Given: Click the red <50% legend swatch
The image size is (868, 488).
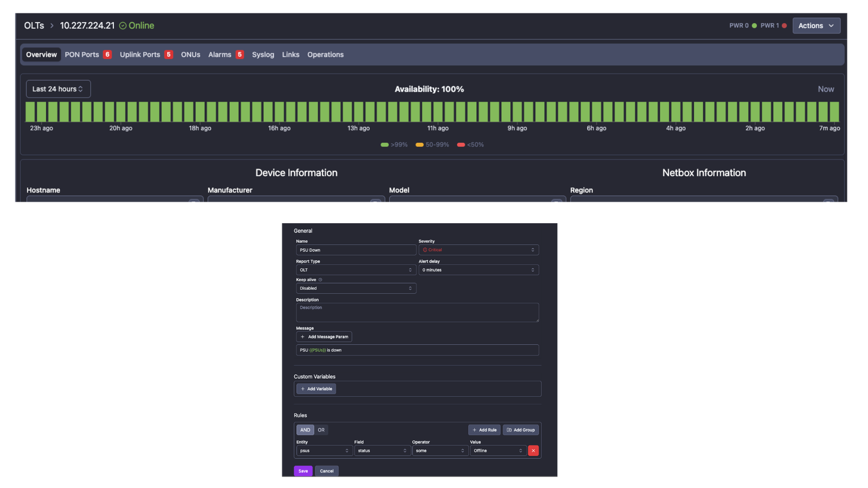Looking at the screenshot, I should (461, 145).
